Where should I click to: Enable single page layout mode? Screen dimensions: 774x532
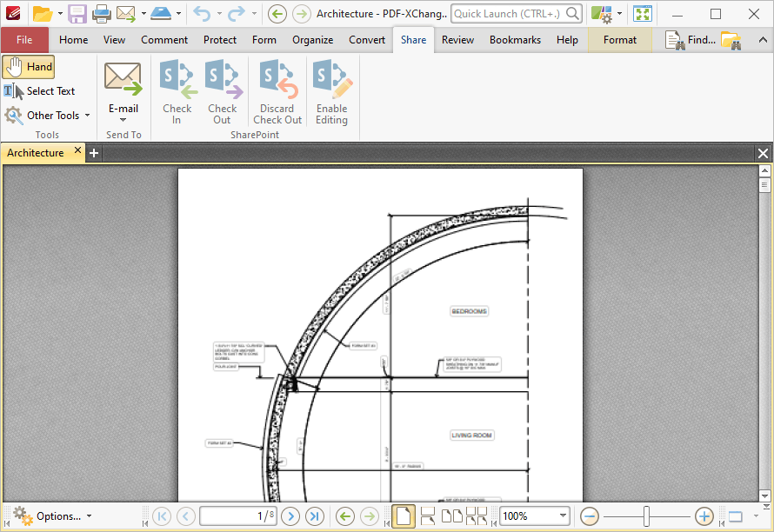pos(404,516)
